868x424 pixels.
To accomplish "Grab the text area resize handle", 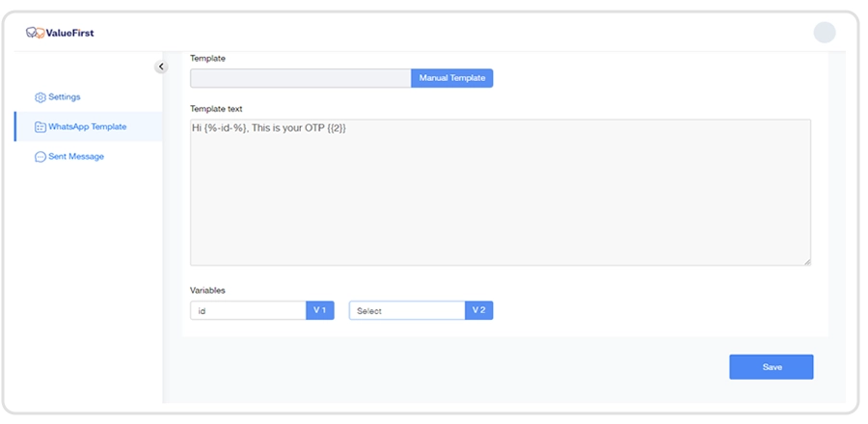I will (x=806, y=261).
